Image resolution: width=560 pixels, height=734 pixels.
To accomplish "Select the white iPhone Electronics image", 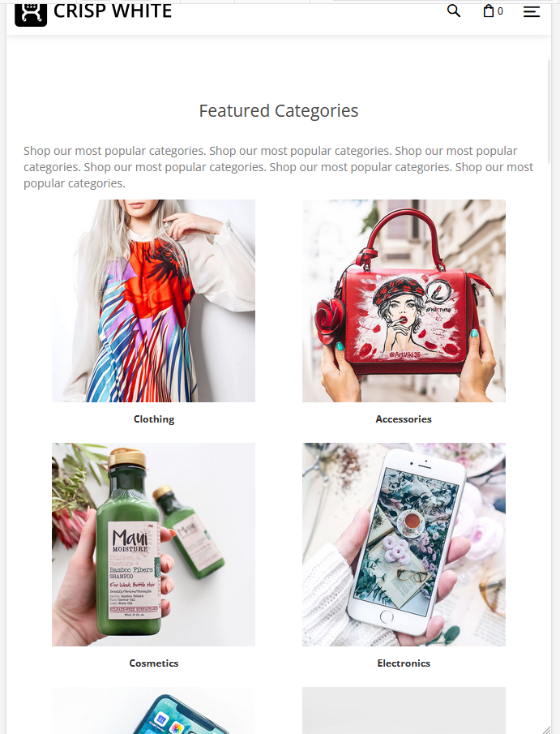I will tap(404, 544).
